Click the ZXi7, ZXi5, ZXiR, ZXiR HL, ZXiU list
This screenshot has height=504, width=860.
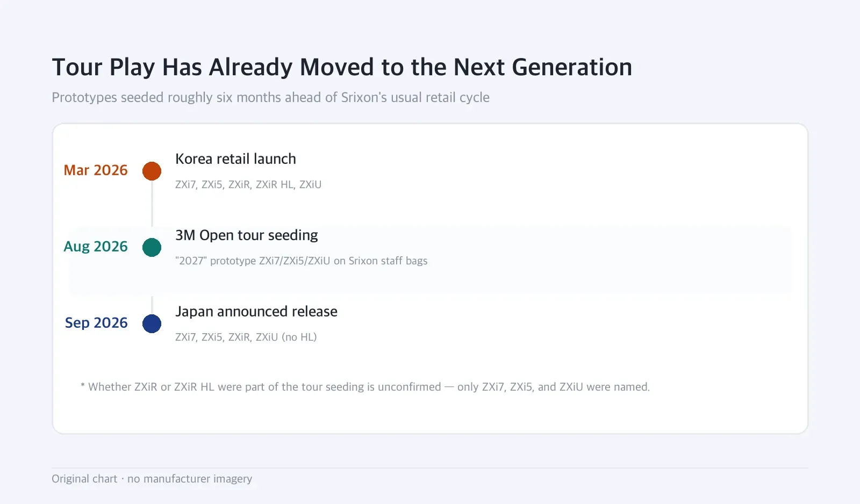click(248, 184)
